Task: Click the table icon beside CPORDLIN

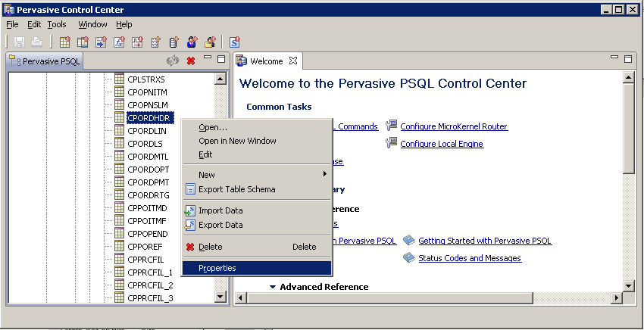Action: tap(119, 130)
